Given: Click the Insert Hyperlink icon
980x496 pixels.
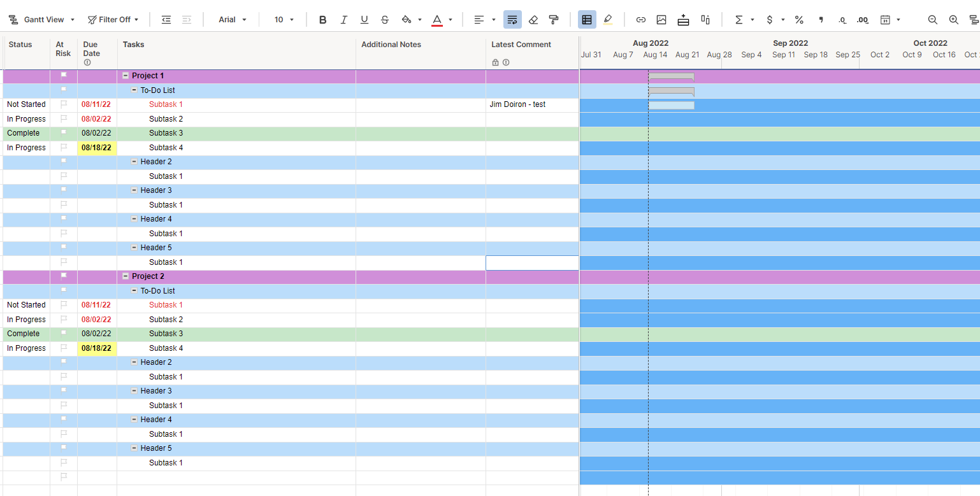Looking at the screenshot, I should [x=641, y=20].
